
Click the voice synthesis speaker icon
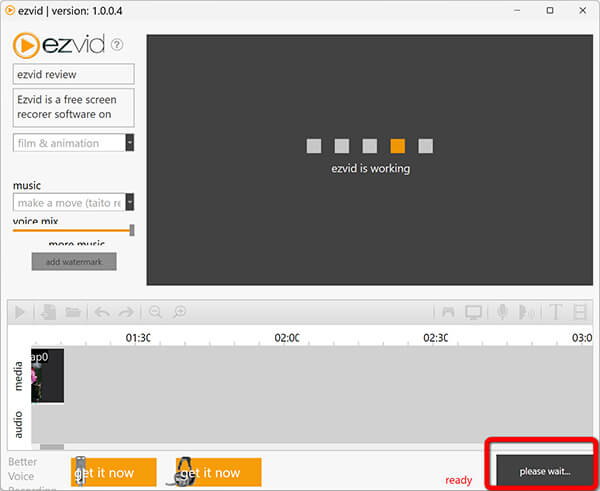pos(527,312)
